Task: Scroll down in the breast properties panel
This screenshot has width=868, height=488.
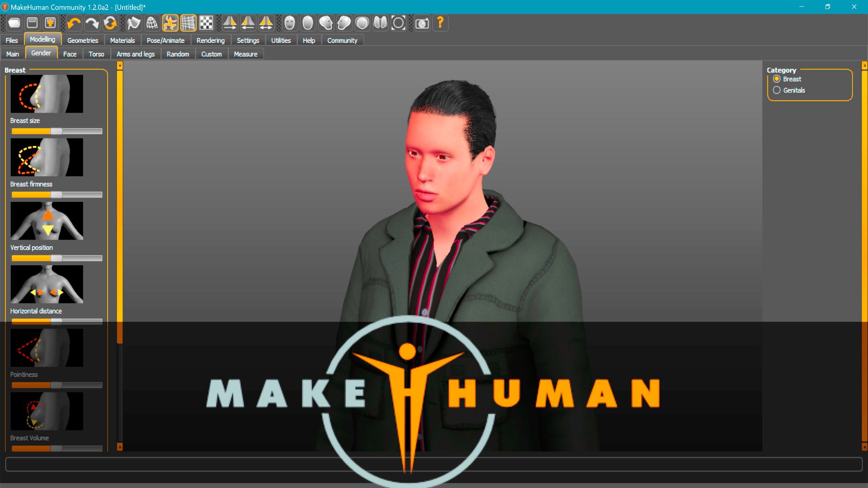Action: click(x=118, y=447)
